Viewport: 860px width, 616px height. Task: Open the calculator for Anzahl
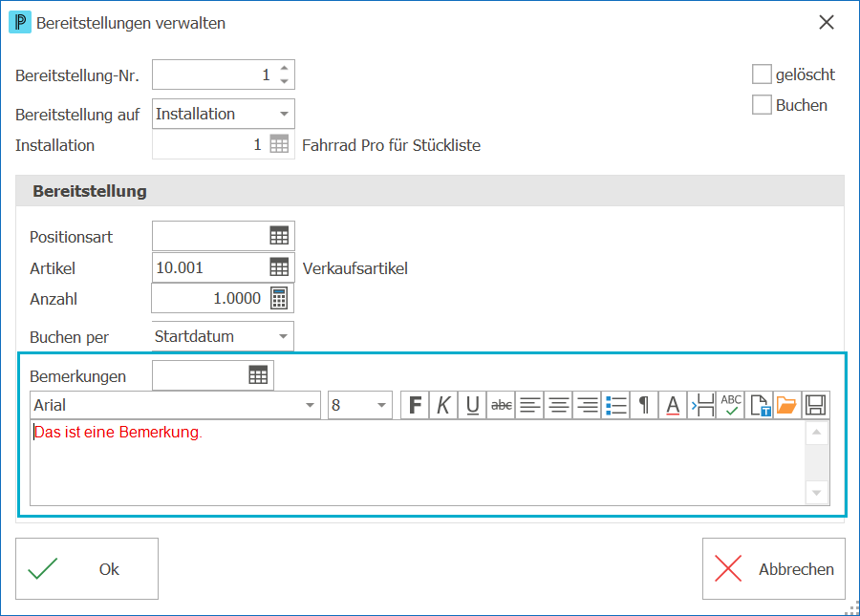tap(279, 298)
